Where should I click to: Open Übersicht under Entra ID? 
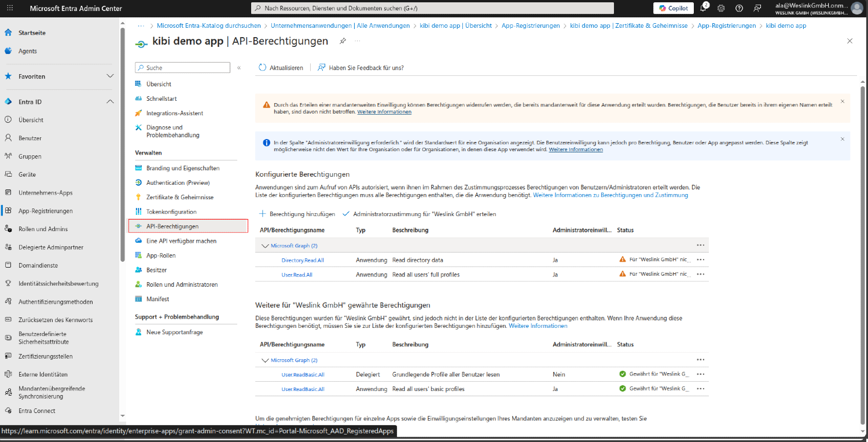(31, 120)
